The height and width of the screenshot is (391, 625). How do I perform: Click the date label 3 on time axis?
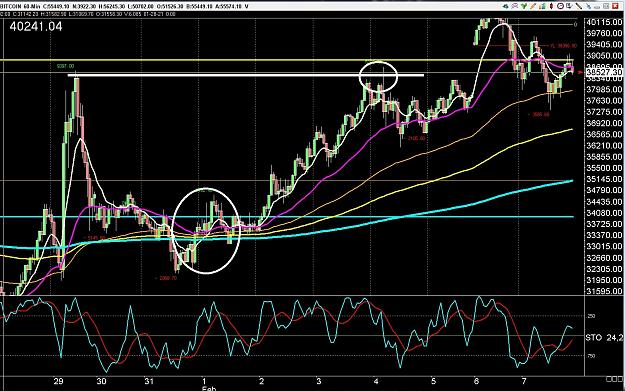click(x=318, y=381)
